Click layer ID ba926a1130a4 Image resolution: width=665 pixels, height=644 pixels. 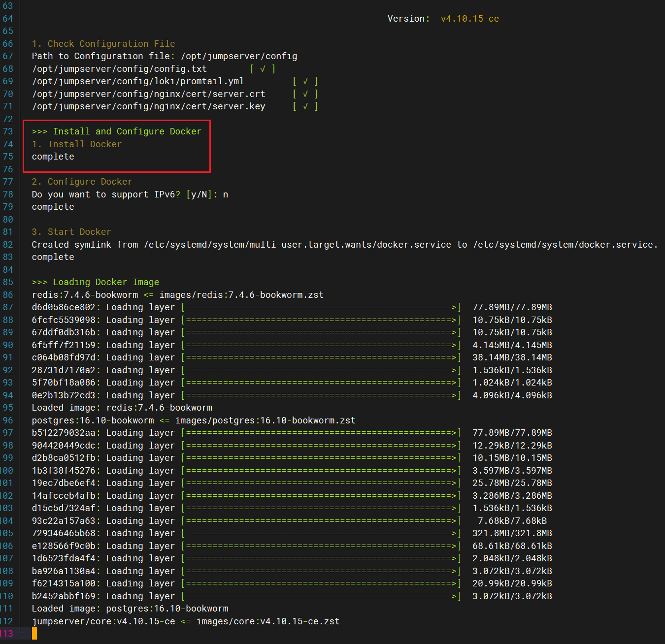pos(64,571)
